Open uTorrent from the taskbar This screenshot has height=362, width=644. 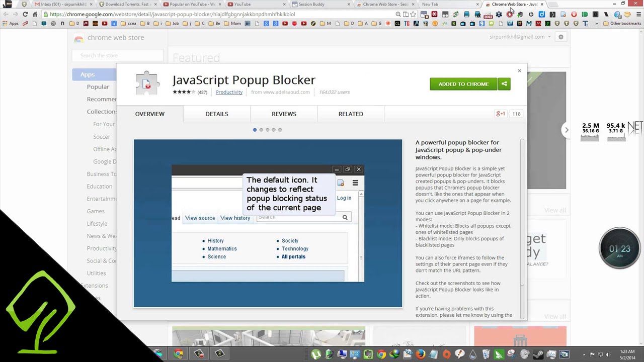315,354
